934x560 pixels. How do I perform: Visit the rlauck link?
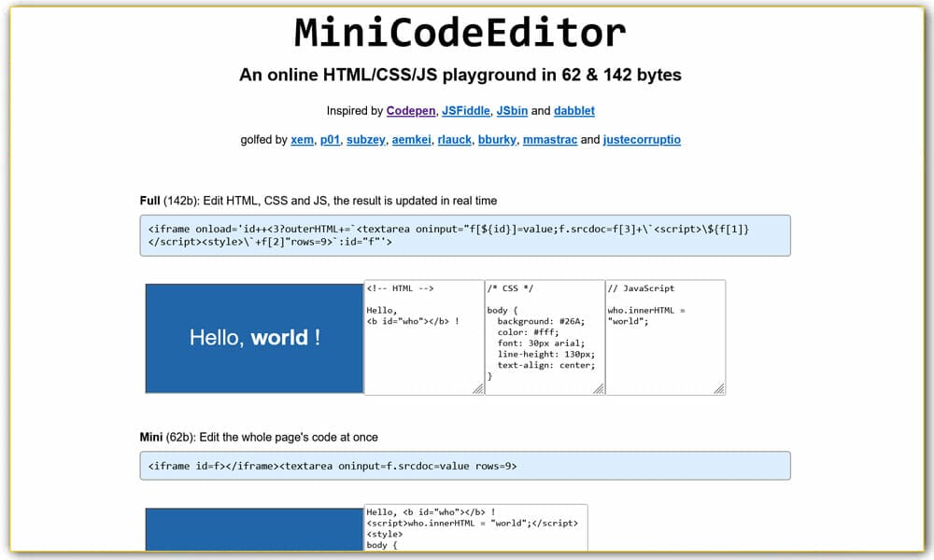tap(455, 139)
